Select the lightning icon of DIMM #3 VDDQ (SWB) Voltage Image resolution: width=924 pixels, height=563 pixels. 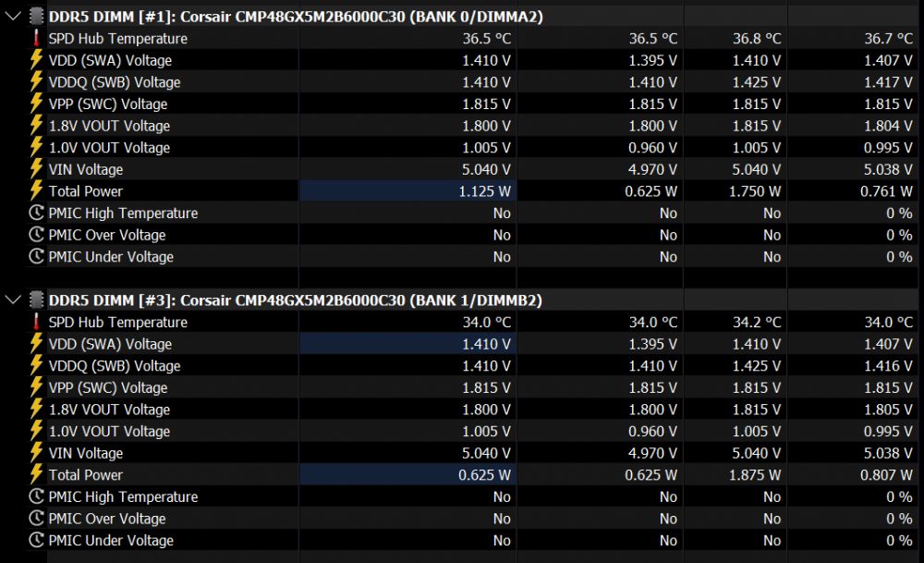click(x=37, y=365)
